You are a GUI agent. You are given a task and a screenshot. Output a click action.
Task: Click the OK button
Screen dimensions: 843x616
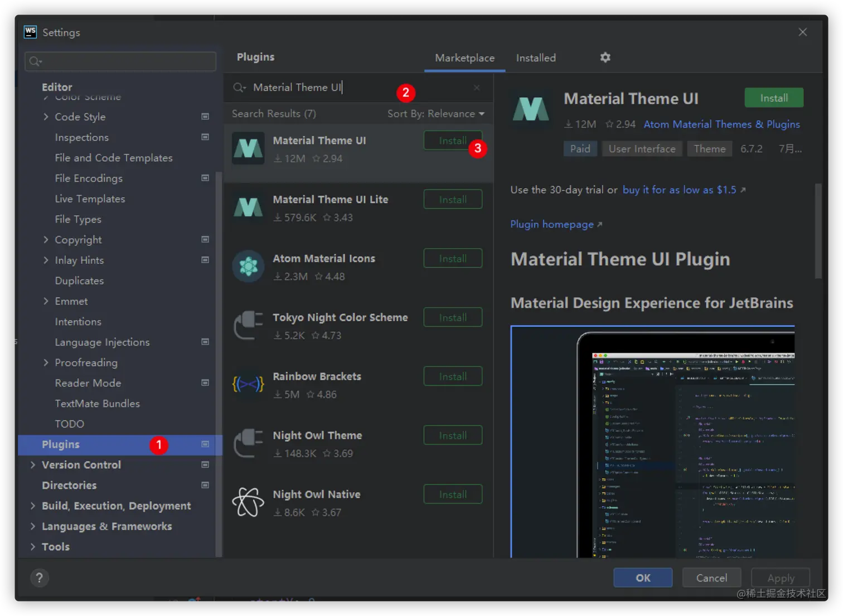click(x=643, y=578)
